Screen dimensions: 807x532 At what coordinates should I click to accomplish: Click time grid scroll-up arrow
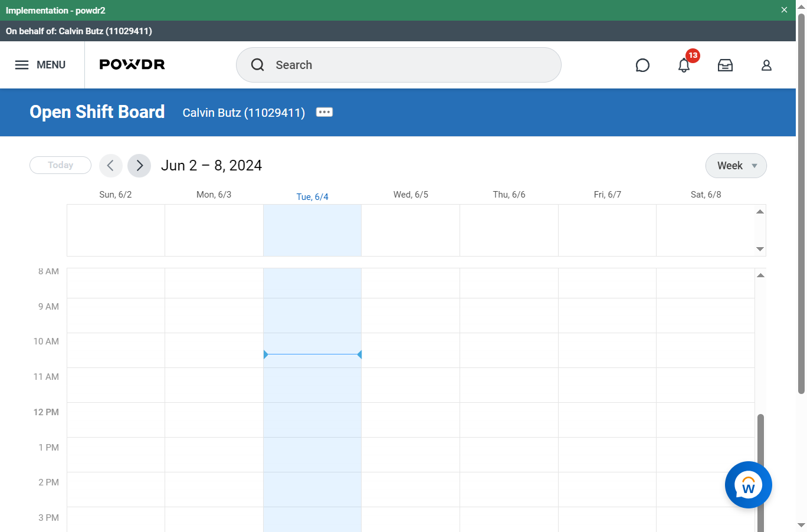point(760,275)
